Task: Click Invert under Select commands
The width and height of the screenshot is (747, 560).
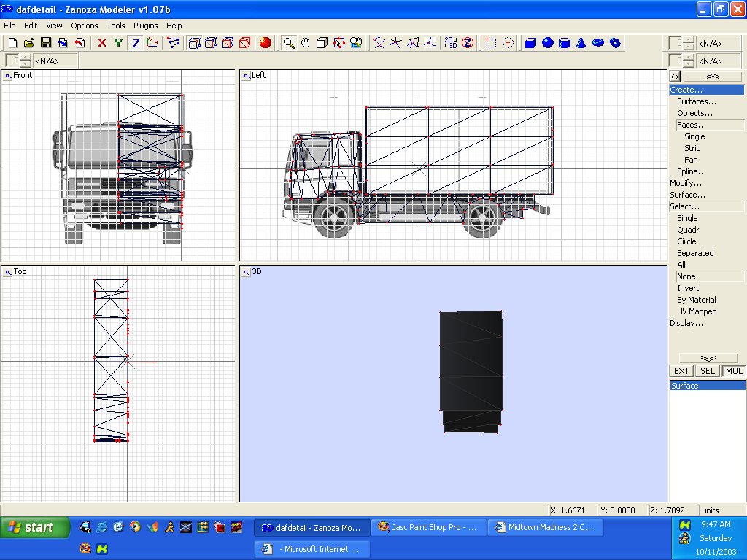Action: (688, 288)
